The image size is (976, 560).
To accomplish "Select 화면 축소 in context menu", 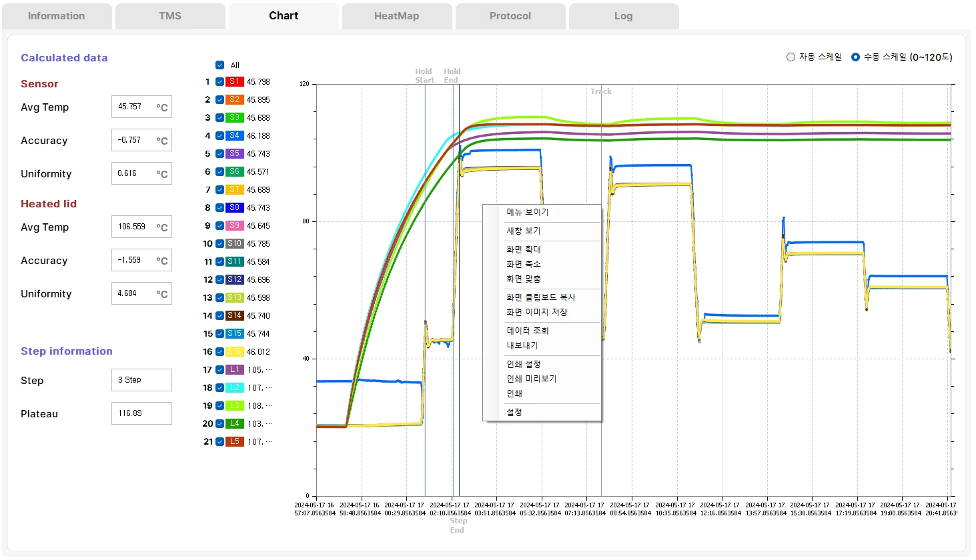I will click(542, 265).
